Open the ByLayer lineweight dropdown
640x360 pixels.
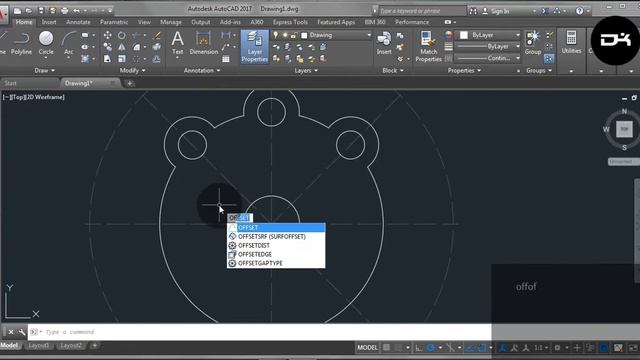(x=488, y=47)
